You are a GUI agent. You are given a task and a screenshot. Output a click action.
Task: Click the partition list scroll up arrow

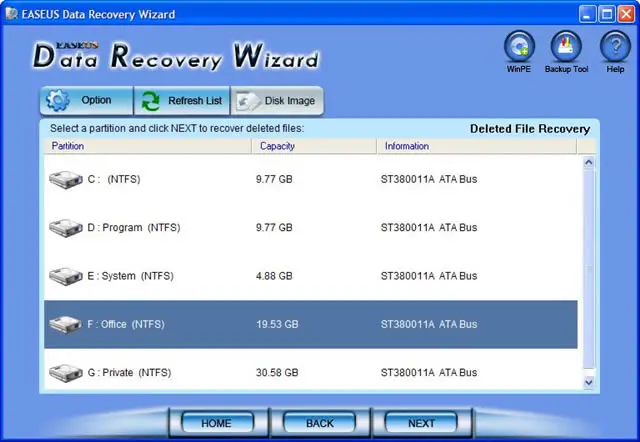point(589,162)
